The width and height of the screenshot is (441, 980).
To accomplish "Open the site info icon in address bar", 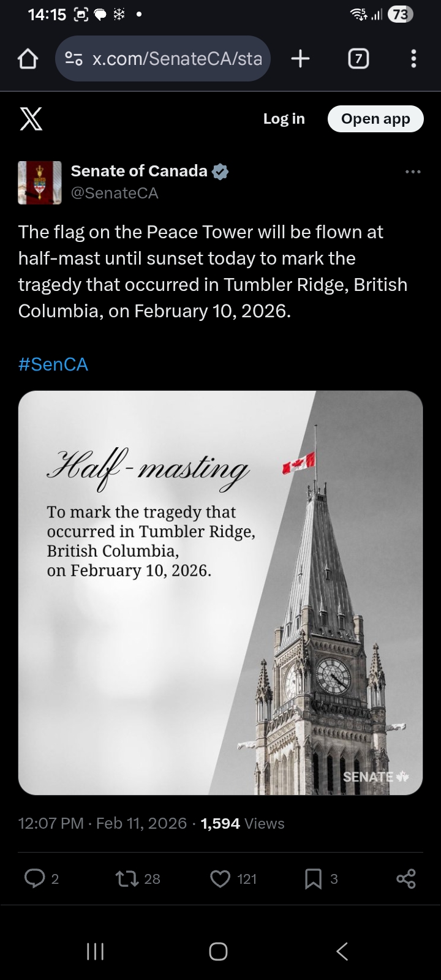I will (x=73, y=59).
